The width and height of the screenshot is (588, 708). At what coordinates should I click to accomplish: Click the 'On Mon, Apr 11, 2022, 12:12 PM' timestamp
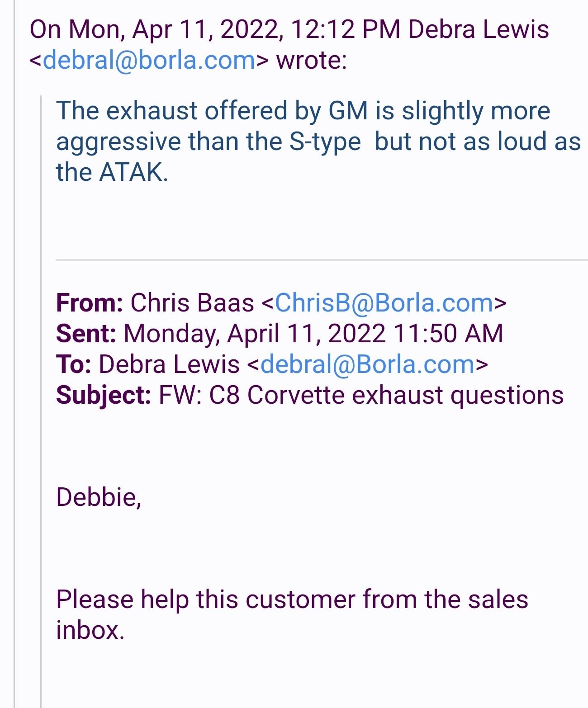coord(215,29)
